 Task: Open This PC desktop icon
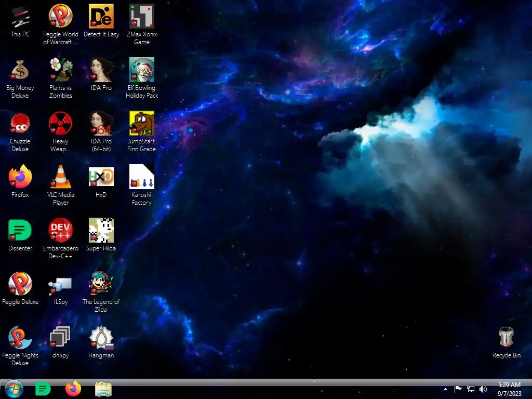pos(20,17)
